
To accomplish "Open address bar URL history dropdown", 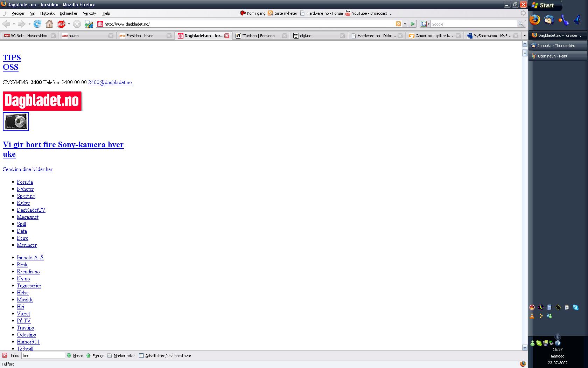I will (x=405, y=24).
